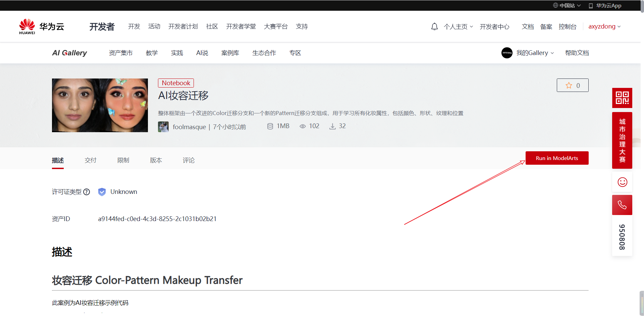Open the 开发者学堂 menu
Viewport: 644px width, 316px height.
[x=241, y=27]
